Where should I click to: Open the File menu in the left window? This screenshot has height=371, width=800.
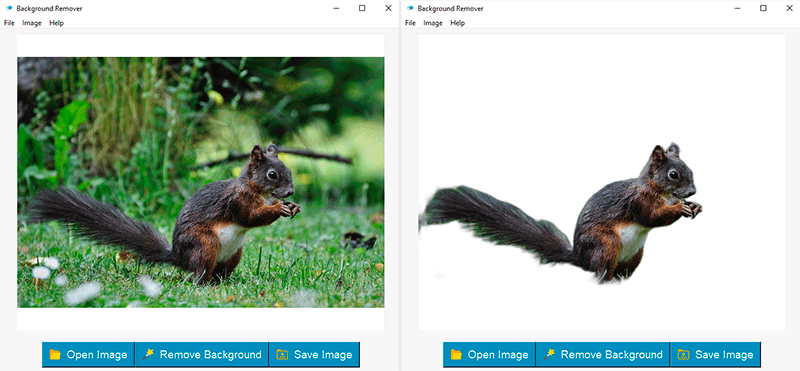[x=9, y=23]
